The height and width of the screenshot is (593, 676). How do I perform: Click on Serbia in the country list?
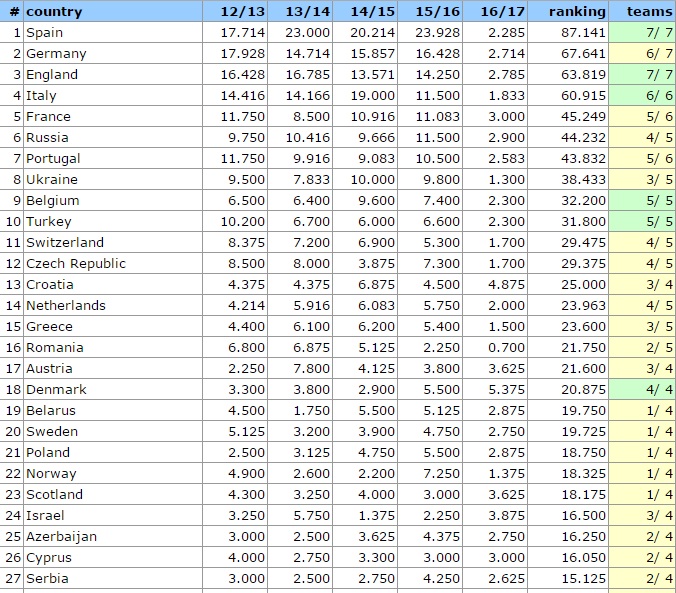click(x=46, y=578)
